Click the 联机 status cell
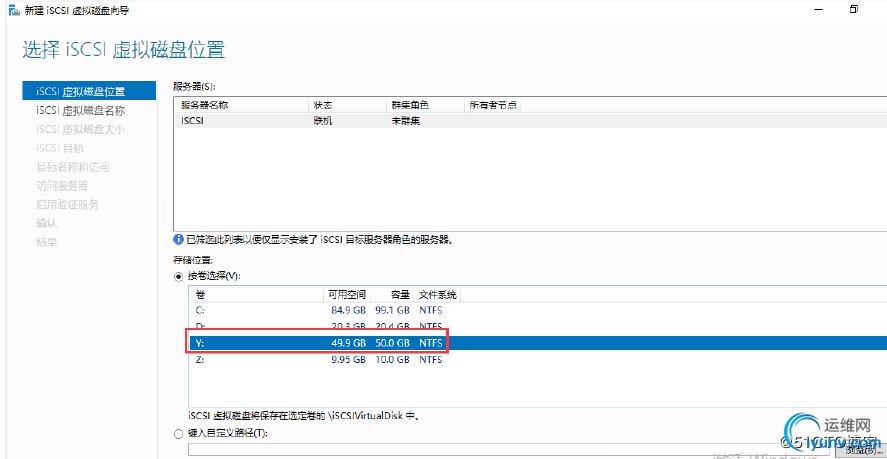Image resolution: width=887 pixels, height=459 pixels. [322, 121]
